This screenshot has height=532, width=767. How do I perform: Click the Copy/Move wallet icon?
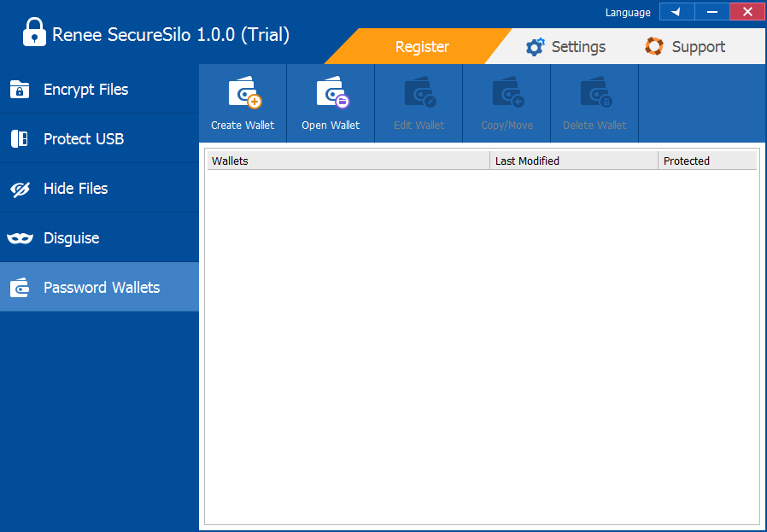pyautogui.click(x=507, y=93)
